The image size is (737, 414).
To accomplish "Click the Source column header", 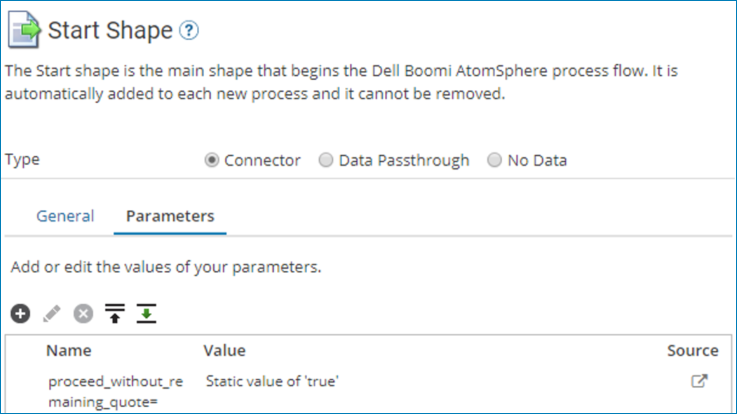I will [692, 350].
